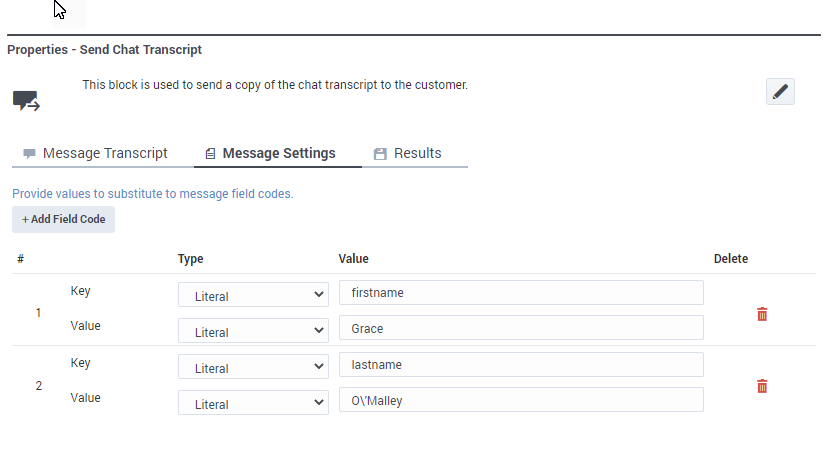
Task: Expand Type dropdown for the Grace value
Action: tap(253, 331)
